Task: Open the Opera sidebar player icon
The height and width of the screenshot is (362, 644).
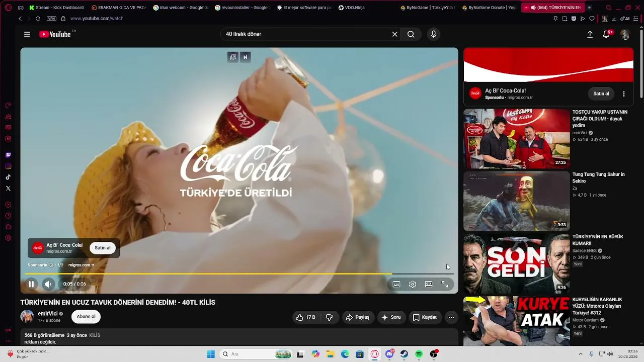Action: (8, 205)
